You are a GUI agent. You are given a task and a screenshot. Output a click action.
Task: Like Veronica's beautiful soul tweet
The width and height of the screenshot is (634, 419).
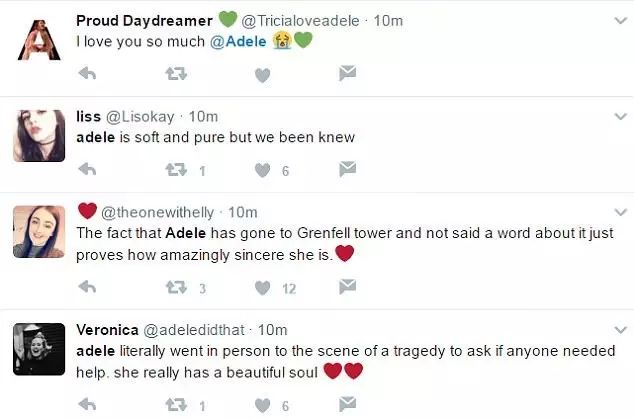[263, 405]
